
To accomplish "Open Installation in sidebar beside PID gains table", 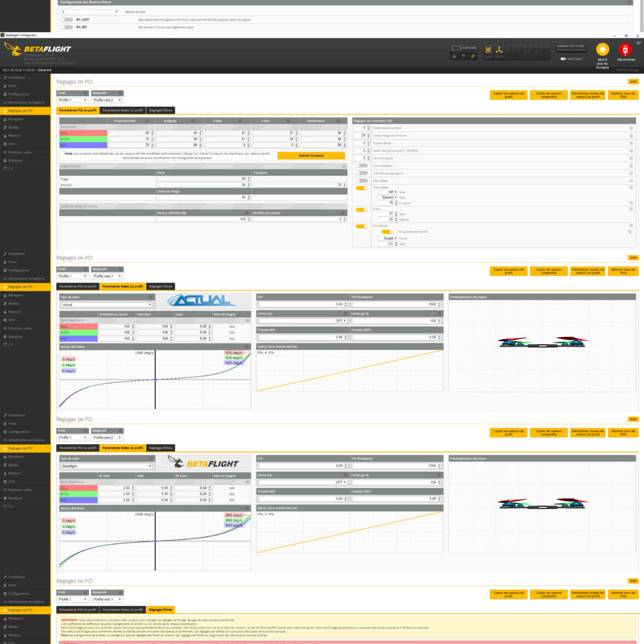I will tap(25, 78).
